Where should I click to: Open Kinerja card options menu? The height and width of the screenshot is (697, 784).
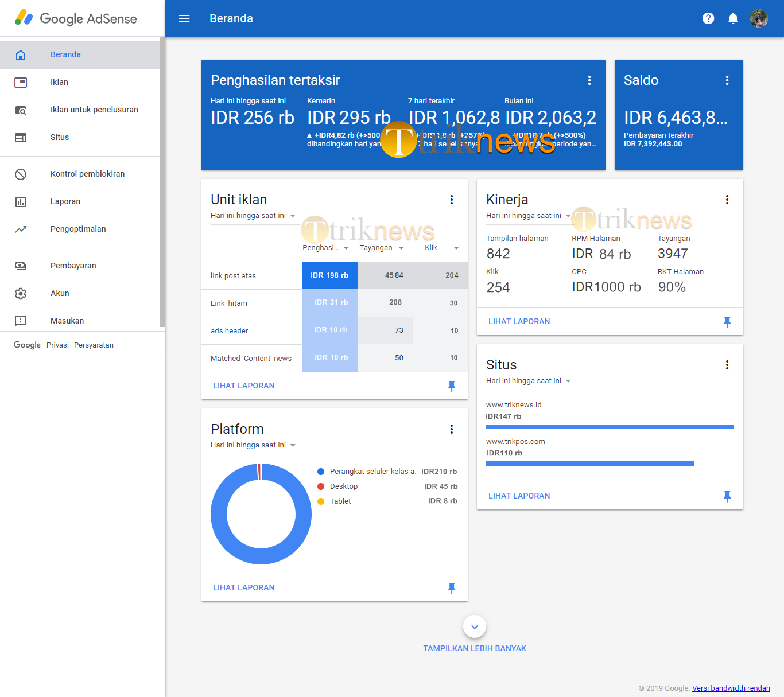727,200
